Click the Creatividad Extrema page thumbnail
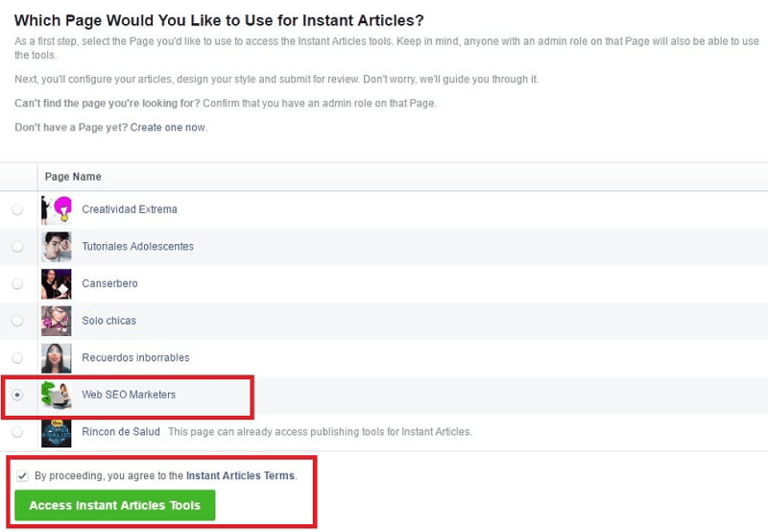The width and height of the screenshot is (768, 532). (56, 209)
